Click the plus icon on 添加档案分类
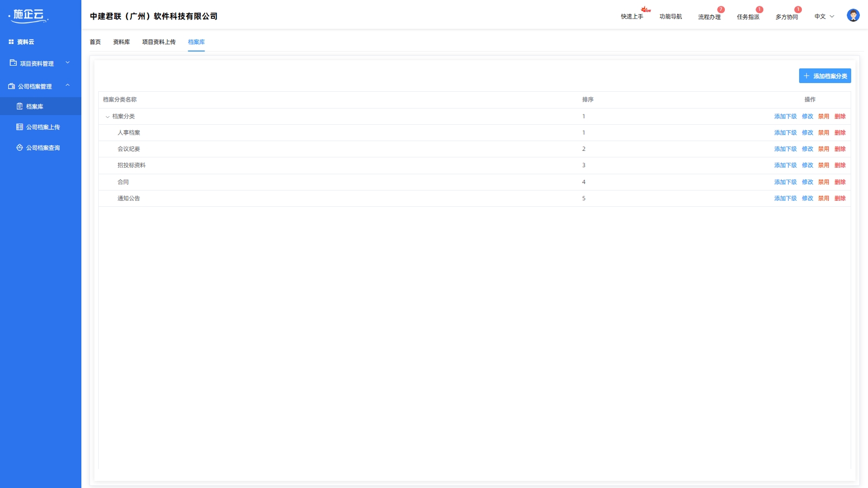This screenshot has width=868, height=488. [x=806, y=76]
